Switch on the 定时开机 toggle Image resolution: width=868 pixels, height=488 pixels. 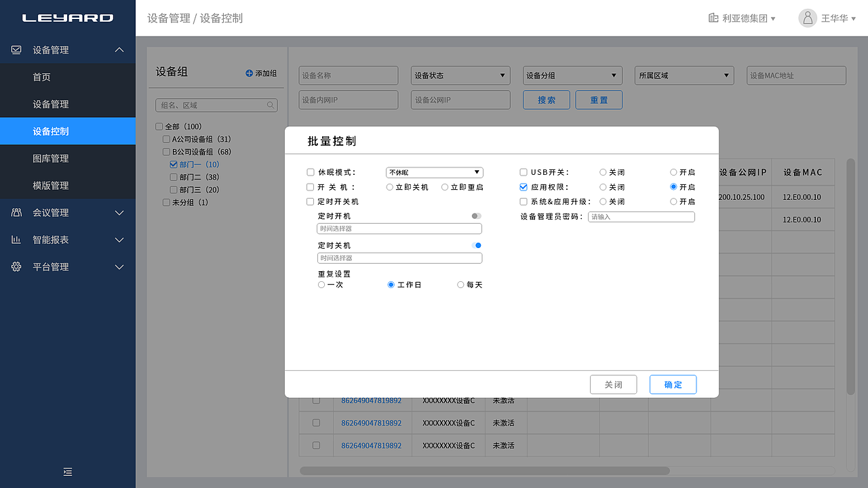[476, 216]
